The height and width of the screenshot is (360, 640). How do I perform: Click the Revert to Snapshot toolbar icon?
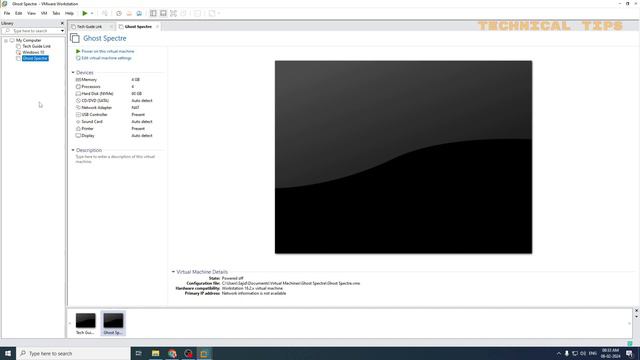[129, 13]
